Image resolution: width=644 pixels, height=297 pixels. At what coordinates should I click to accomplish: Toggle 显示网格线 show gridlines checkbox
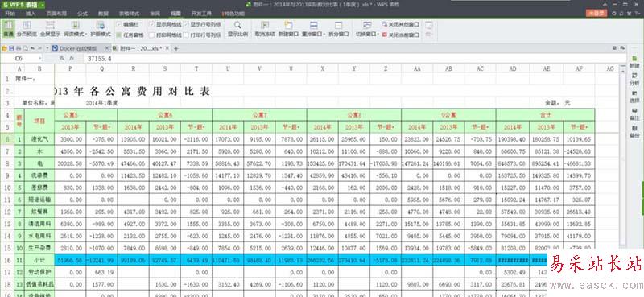tap(151, 25)
